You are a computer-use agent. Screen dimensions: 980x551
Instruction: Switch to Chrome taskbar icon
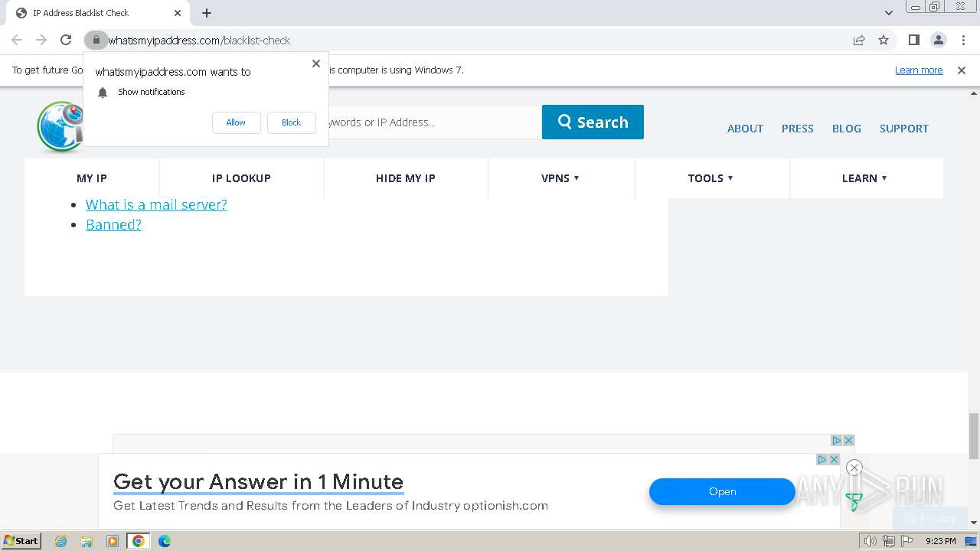139,541
